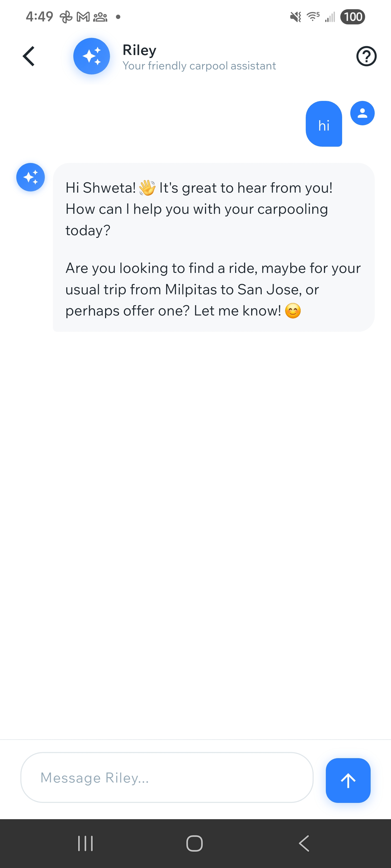Tap "Your friendly carpool assistant" subtitle
This screenshot has width=391, height=868.
click(199, 66)
